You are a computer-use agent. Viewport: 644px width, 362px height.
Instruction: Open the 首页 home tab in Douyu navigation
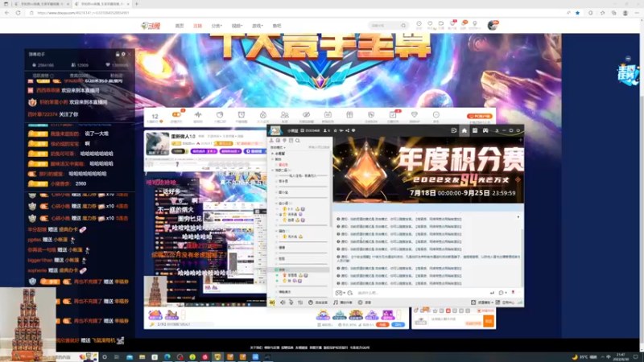click(180, 26)
